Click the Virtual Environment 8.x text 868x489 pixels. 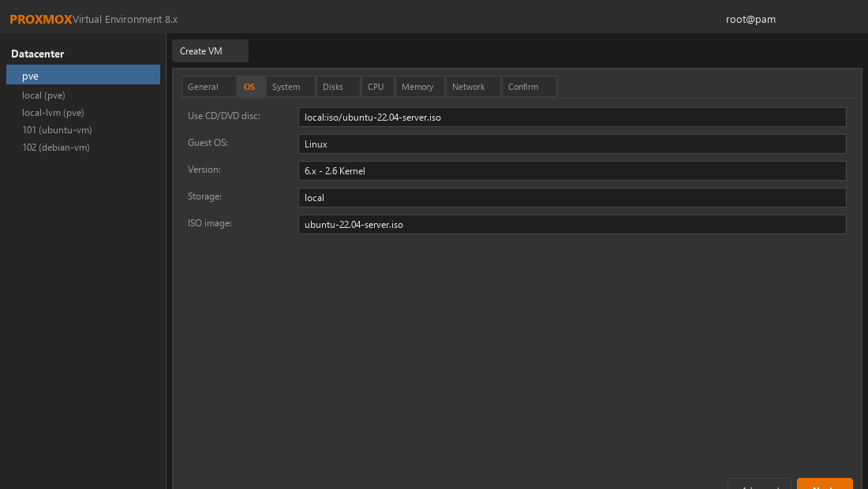[x=125, y=20]
